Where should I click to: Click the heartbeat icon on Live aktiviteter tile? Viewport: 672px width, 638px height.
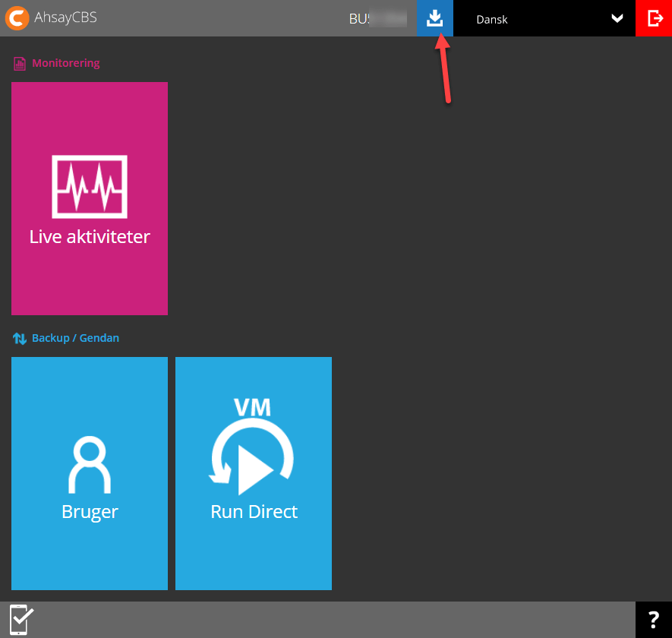click(x=89, y=186)
